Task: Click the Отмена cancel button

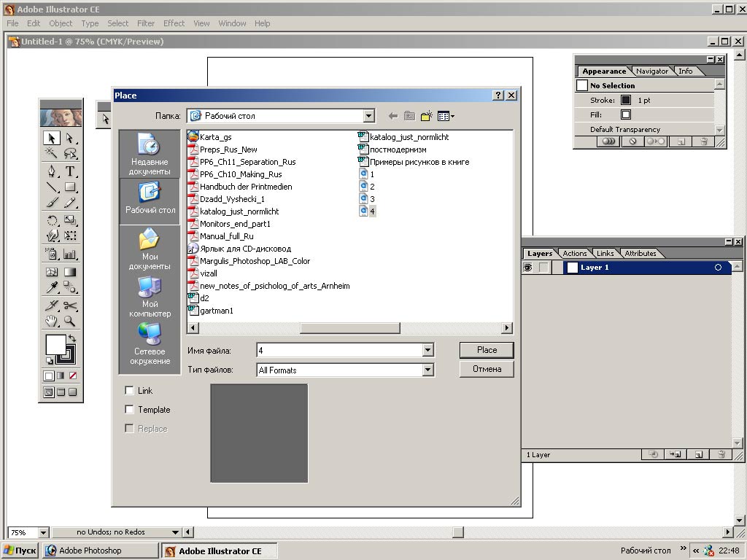Action: pyautogui.click(x=487, y=369)
